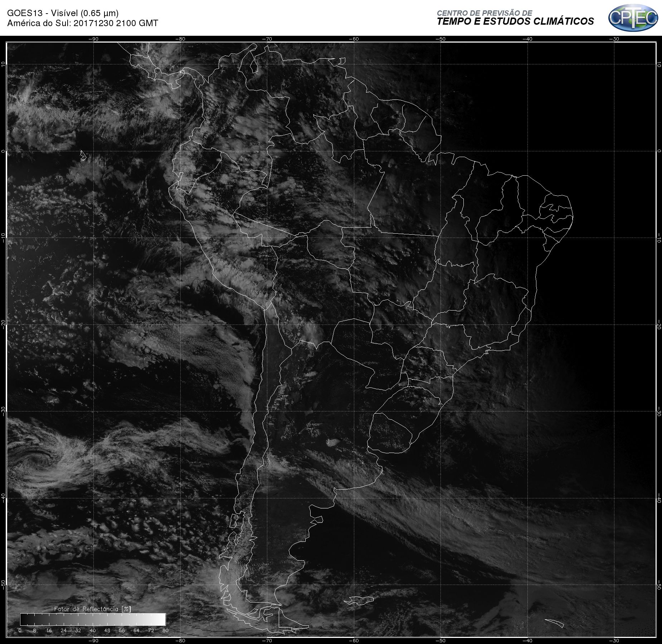Click the '16' tick on the reflectance scale

pos(49,630)
